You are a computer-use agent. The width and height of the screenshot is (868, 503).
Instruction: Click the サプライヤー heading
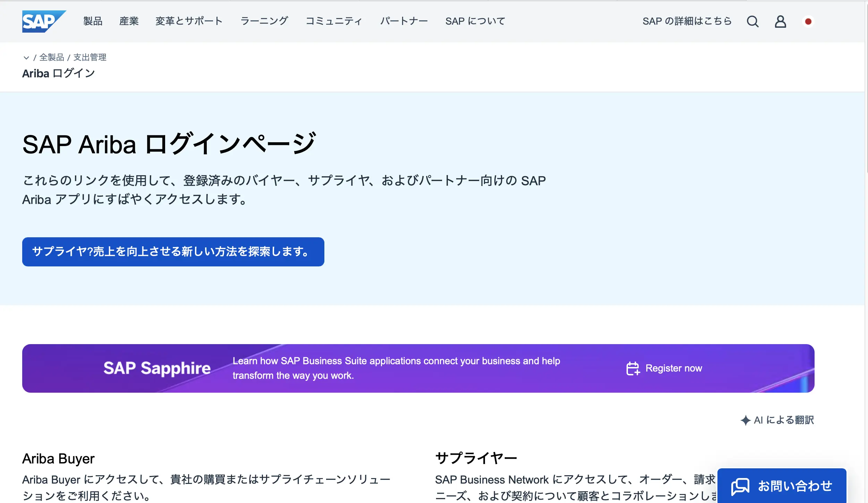click(476, 458)
